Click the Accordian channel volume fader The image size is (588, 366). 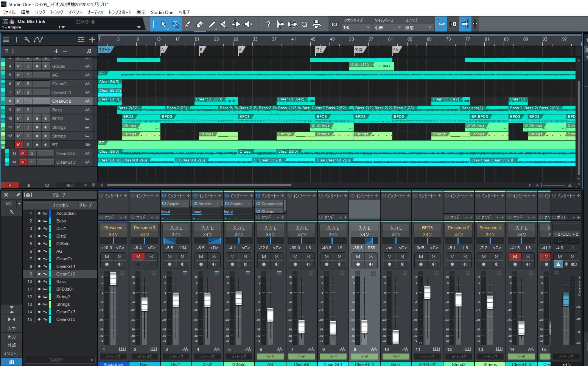(113, 279)
